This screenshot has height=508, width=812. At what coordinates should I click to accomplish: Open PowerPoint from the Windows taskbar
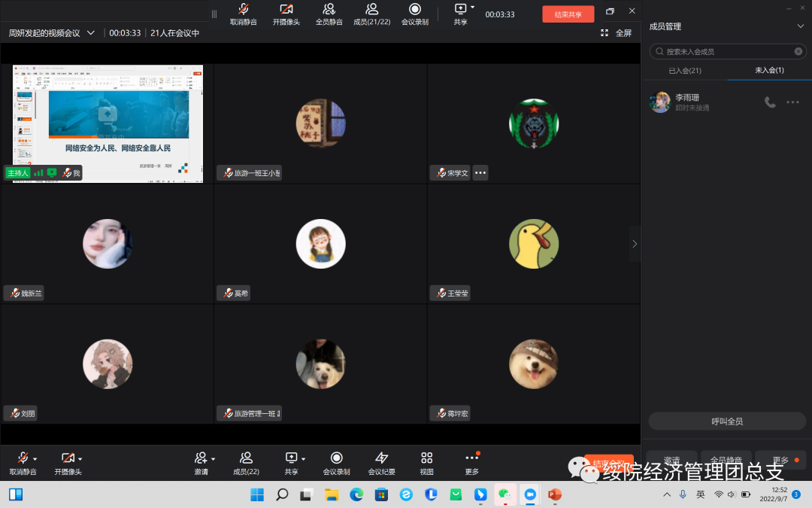pos(554,494)
